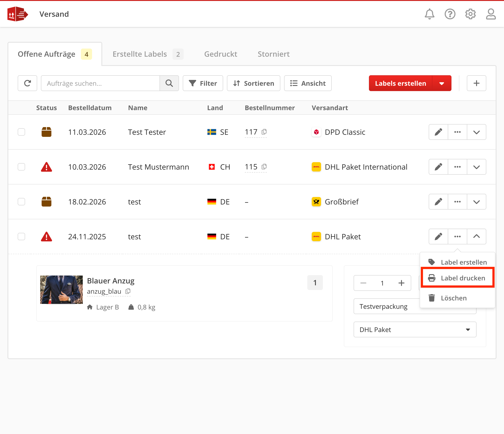
Task: Click warning status icon for 24.11.2025 order
Action: pyautogui.click(x=46, y=237)
